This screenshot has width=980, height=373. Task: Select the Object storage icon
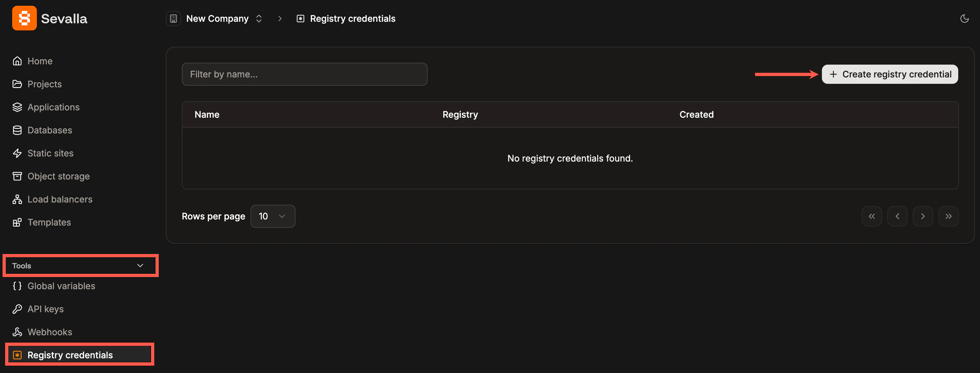[x=17, y=176]
